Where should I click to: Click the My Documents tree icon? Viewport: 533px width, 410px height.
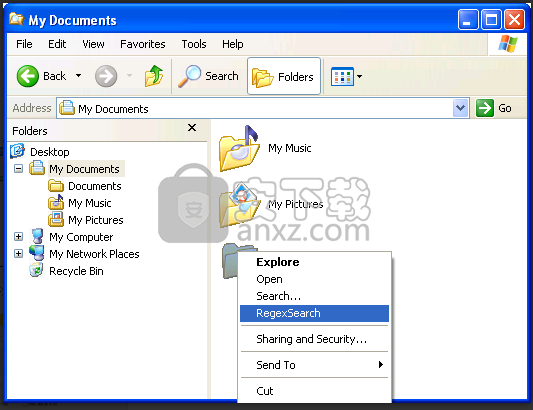(37, 168)
